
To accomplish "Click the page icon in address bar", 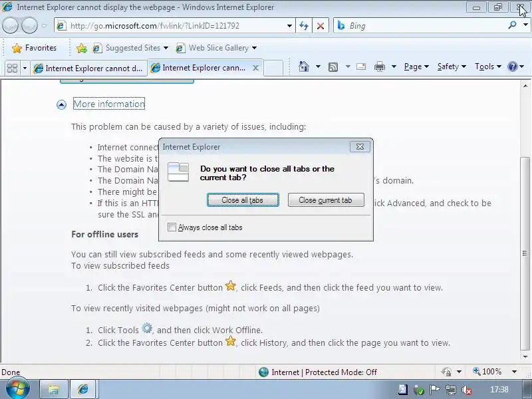I will (61, 26).
